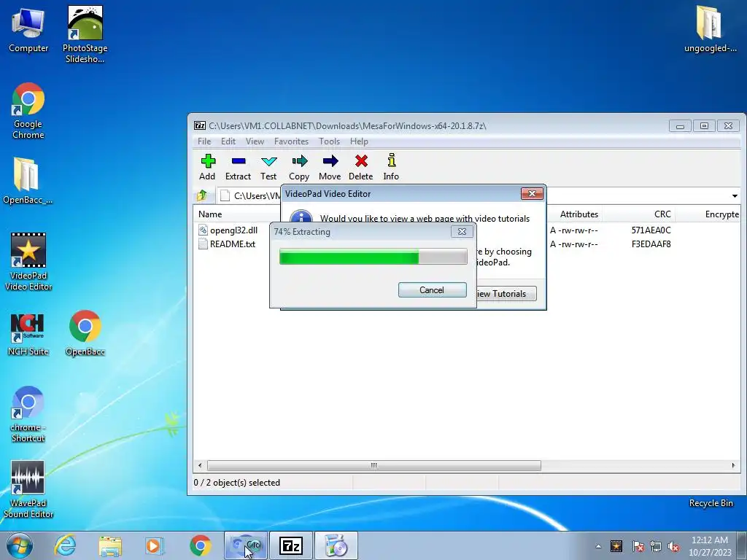Select the Computer desktop icon

[x=28, y=29]
